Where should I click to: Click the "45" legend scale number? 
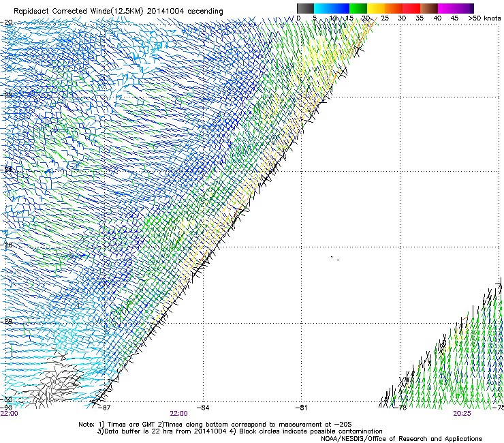pyautogui.click(x=454, y=18)
